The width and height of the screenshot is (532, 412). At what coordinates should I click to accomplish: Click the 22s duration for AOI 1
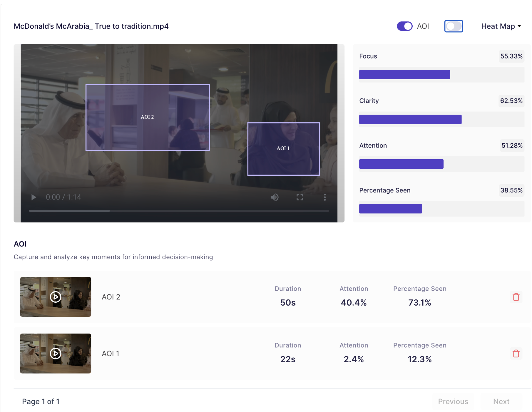288,359
